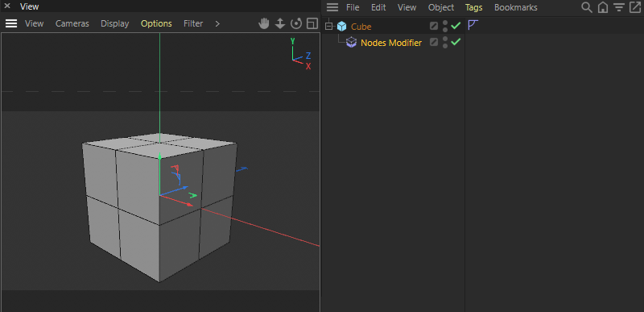This screenshot has height=312, width=644.
Task: Click the orbit camera icon
Action: tap(296, 24)
